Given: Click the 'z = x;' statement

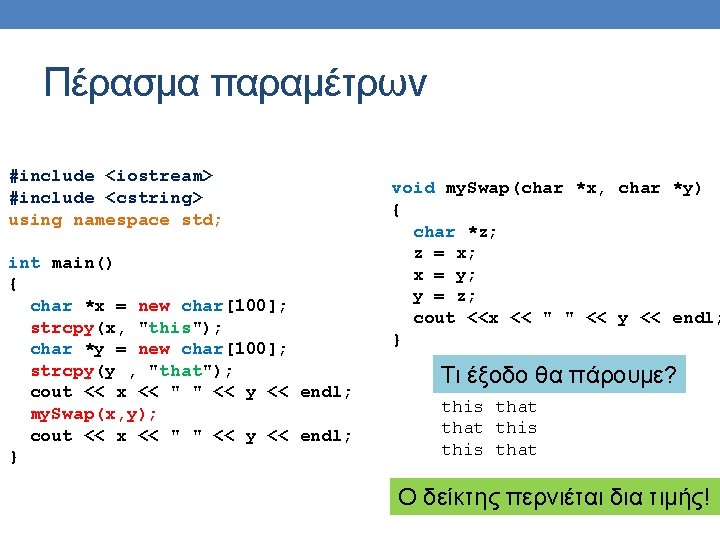Looking at the screenshot, I should point(444,253).
